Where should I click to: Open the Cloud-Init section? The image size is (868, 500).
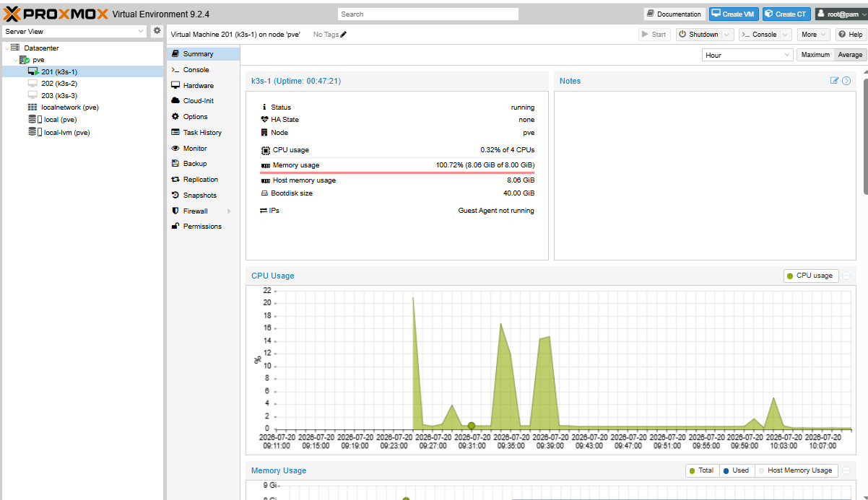(203, 101)
